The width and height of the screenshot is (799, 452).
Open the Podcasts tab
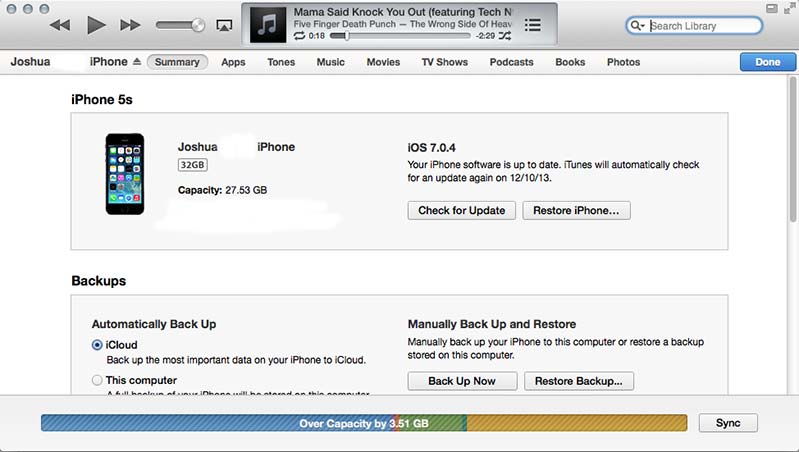511,62
